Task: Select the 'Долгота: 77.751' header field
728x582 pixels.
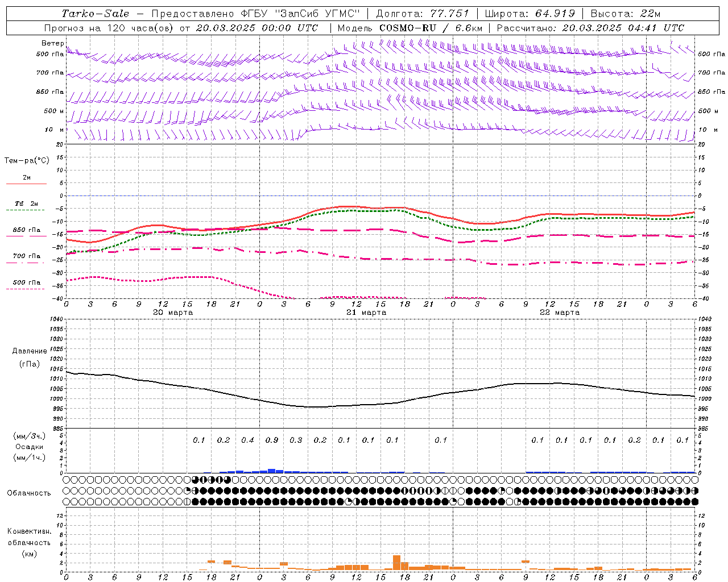Action: pos(423,14)
